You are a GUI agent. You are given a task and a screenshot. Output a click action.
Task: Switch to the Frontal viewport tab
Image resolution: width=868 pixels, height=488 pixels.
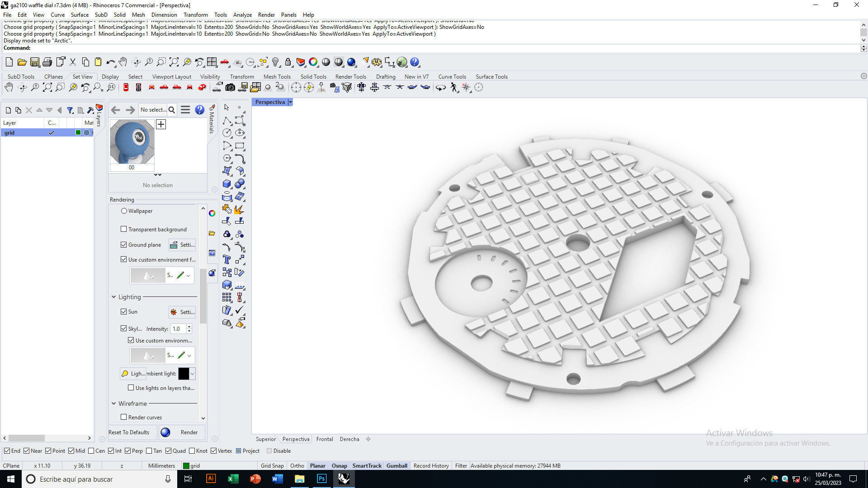pos(325,439)
